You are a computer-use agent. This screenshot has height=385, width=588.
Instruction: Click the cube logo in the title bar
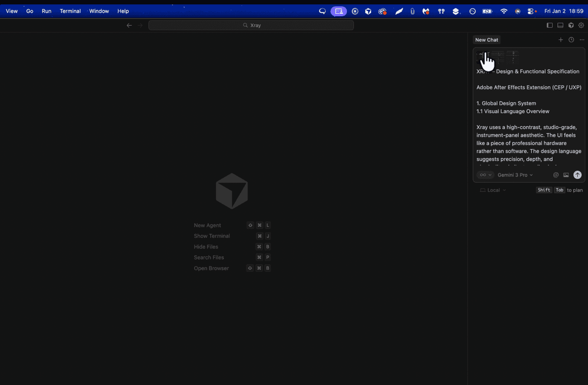571,25
